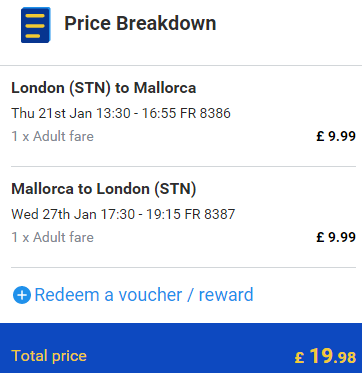Click outbound flight details Thu 21st Jan
362x373 pixels.
[x=121, y=113]
